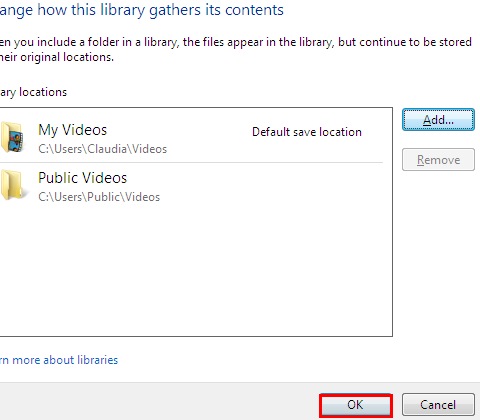Select the My Videos folder icon

[13, 137]
